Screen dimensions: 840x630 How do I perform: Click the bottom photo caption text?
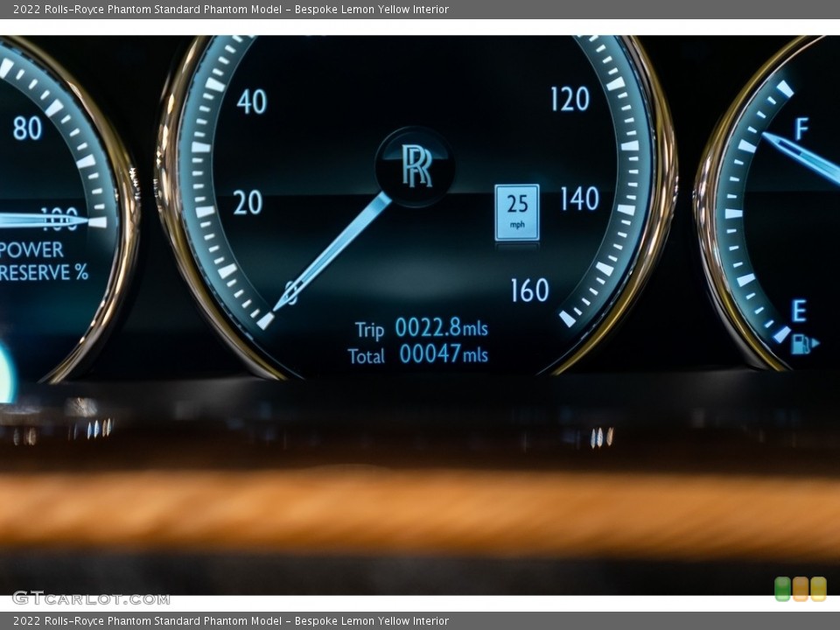coord(231,621)
